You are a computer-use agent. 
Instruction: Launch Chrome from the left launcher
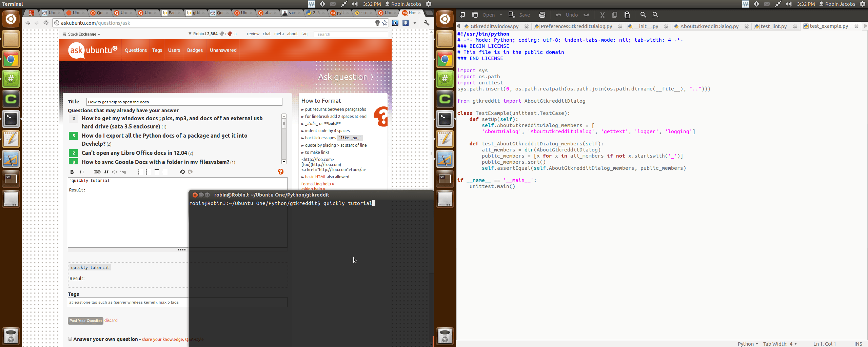point(11,59)
